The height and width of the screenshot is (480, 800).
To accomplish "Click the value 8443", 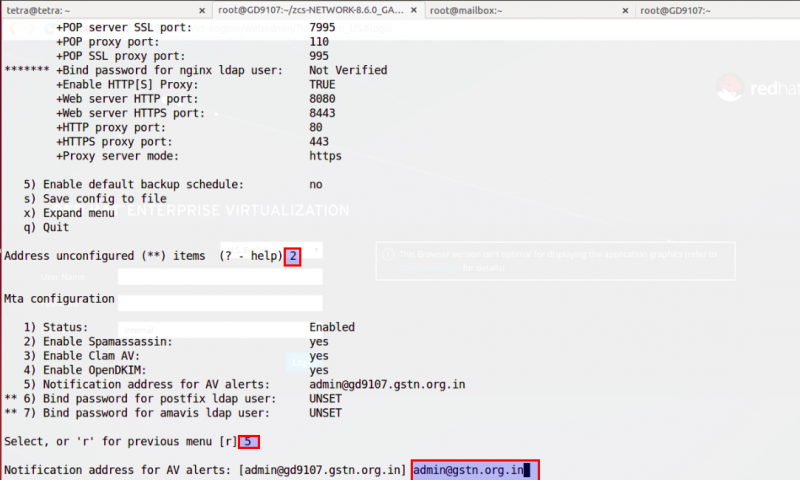I will point(322,113).
